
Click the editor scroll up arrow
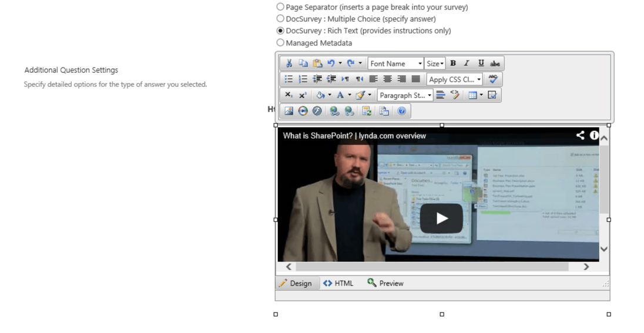click(x=604, y=139)
